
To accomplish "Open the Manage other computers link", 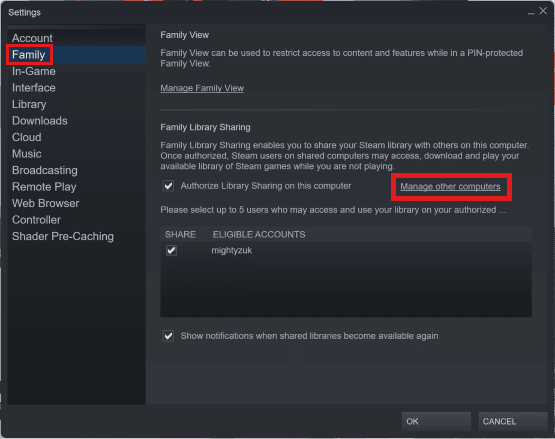I will pyautogui.click(x=450, y=187).
